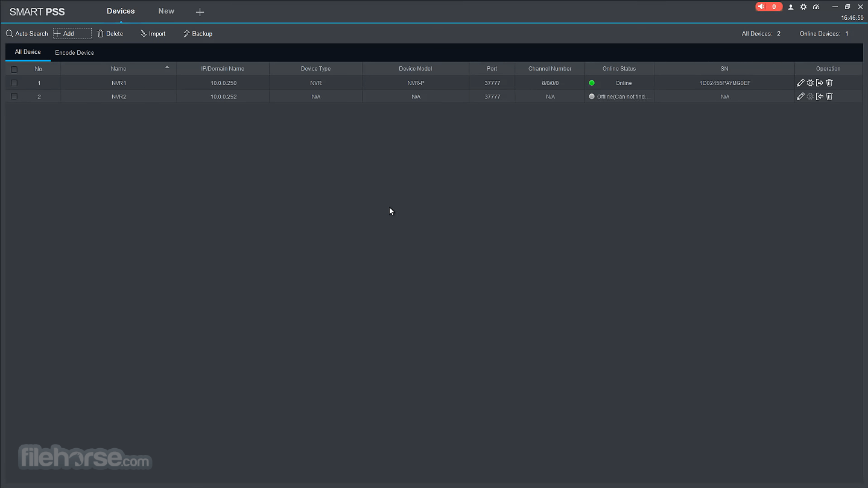Click the Add device button
This screenshot has height=488, width=868.
tap(72, 34)
